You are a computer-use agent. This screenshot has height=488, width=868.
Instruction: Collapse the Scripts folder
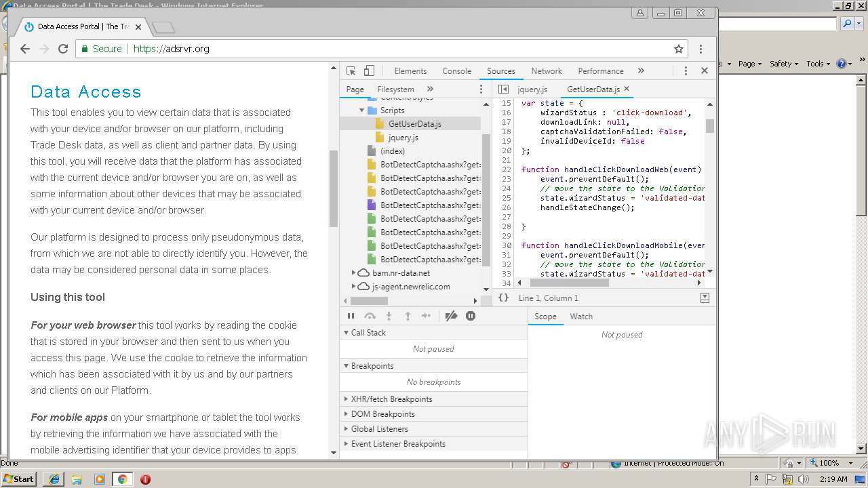(x=362, y=110)
